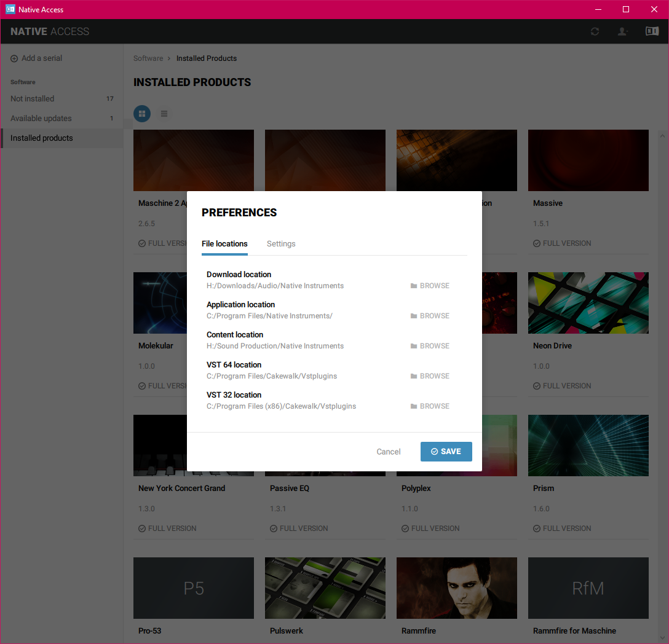The width and height of the screenshot is (669, 644).
Task: Click the VST 32 location path
Action: (281, 406)
